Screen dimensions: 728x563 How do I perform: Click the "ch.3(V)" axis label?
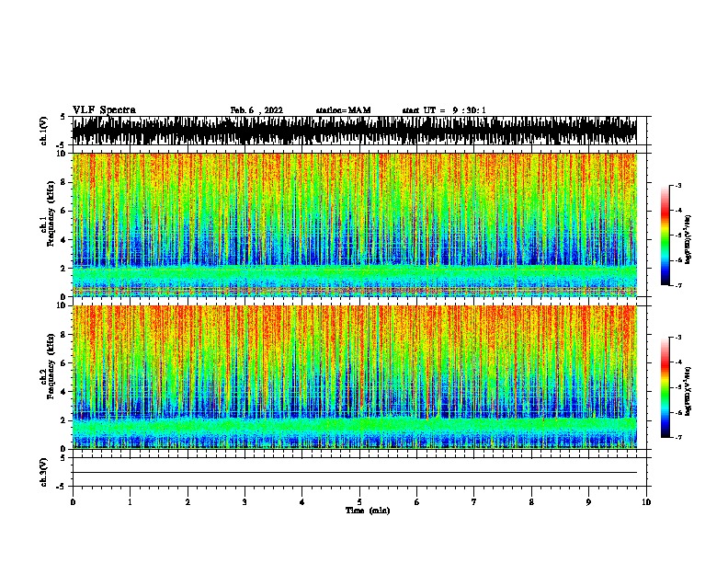coord(44,472)
